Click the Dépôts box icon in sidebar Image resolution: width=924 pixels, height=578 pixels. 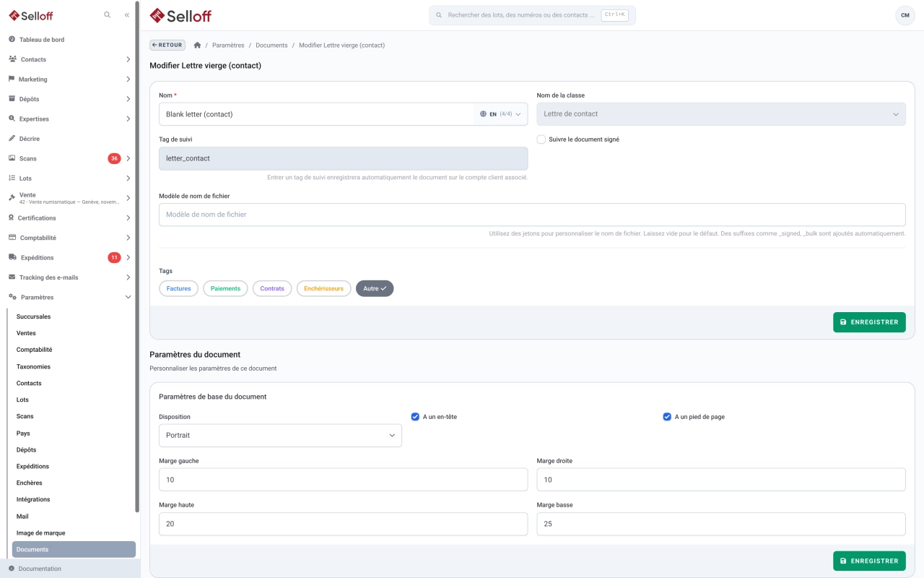point(12,99)
